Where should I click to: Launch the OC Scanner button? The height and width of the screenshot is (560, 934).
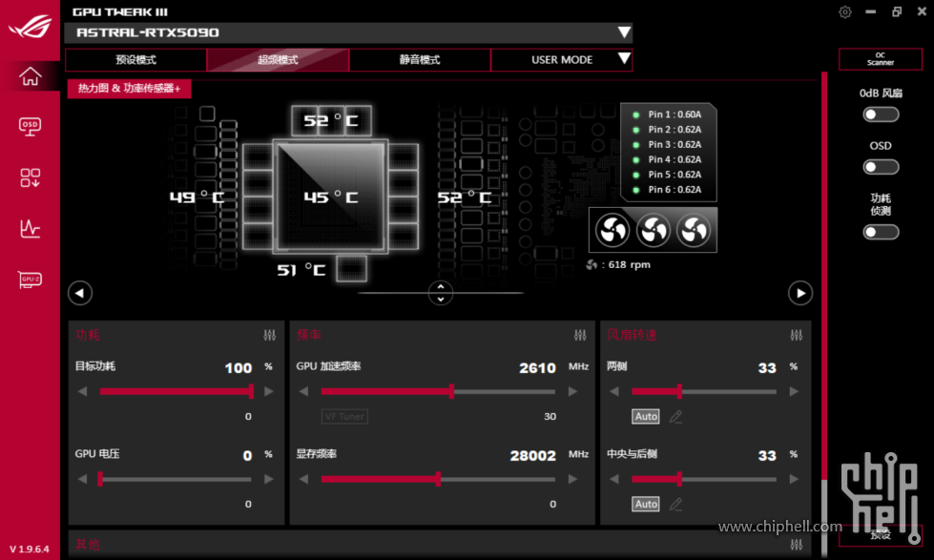click(881, 59)
